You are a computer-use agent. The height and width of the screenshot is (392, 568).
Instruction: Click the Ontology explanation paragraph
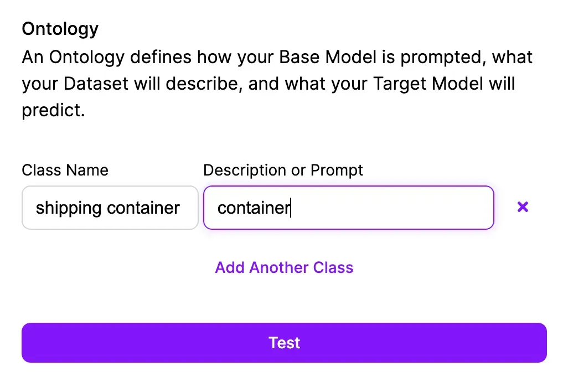pos(277,84)
